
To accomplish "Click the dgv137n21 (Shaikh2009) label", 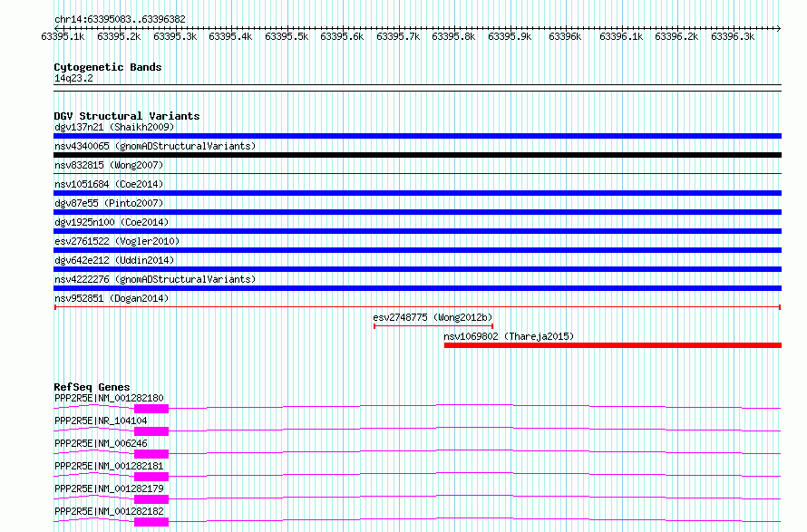I will point(114,127).
